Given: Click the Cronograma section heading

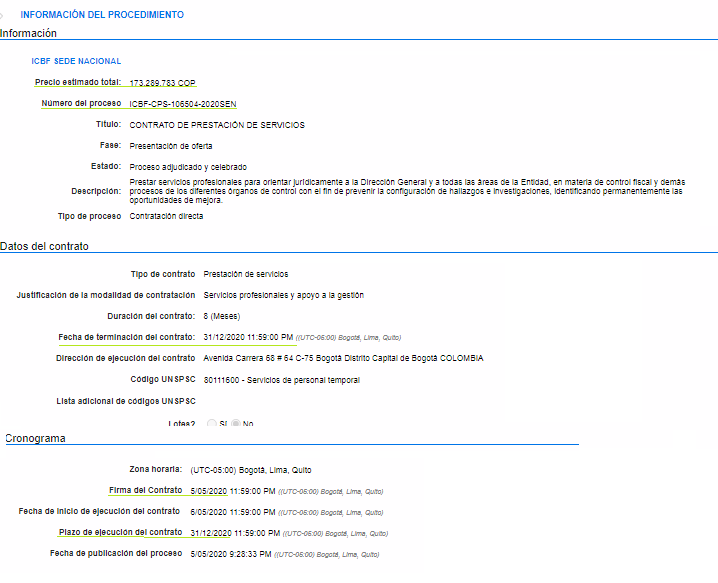Looking at the screenshot, I should (x=35, y=439).
